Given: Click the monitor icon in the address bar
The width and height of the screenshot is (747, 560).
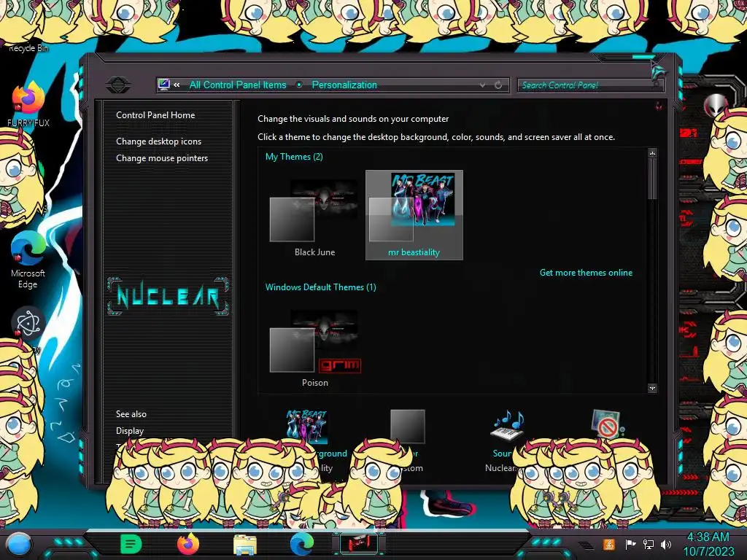Looking at the screenshot, I should click(164, 85).
